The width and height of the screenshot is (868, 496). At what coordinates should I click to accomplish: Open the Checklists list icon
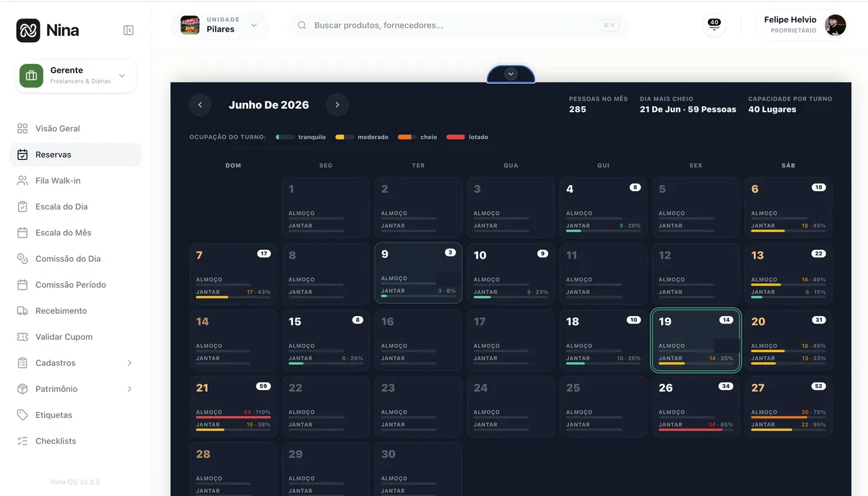22,441
